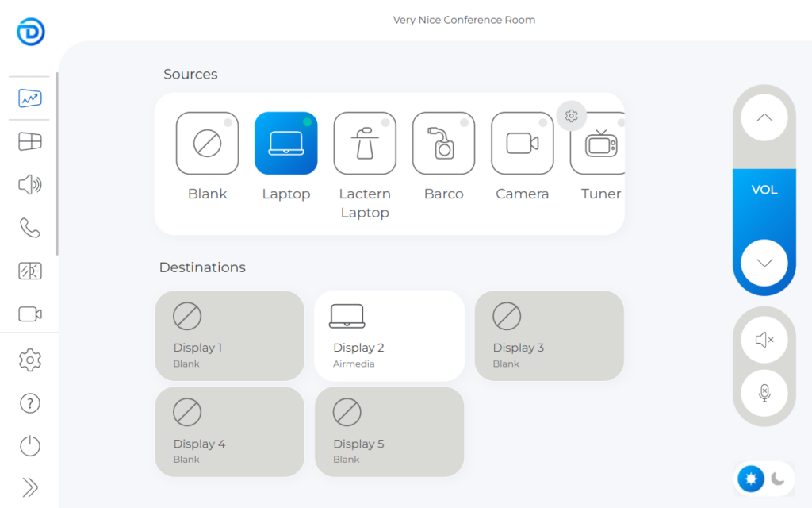Choose the Lectern Laptop source
This screenshot has width=812, height=508.
click(x=365, y=144)
